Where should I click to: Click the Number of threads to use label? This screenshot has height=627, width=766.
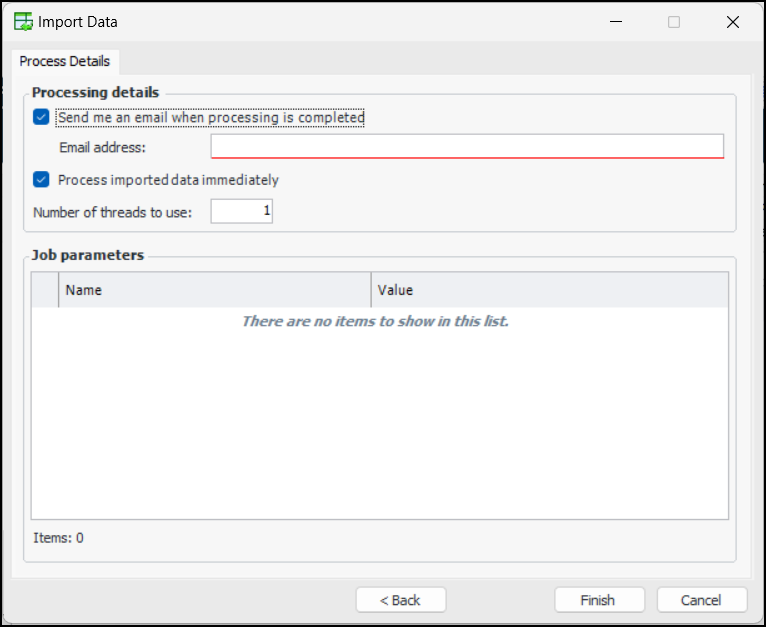click(x=119, y=212)
